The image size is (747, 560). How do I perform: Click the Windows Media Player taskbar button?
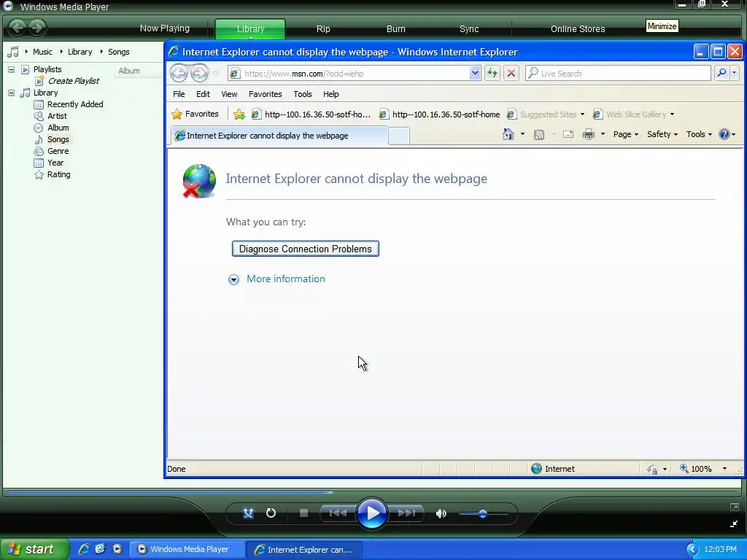186,549
